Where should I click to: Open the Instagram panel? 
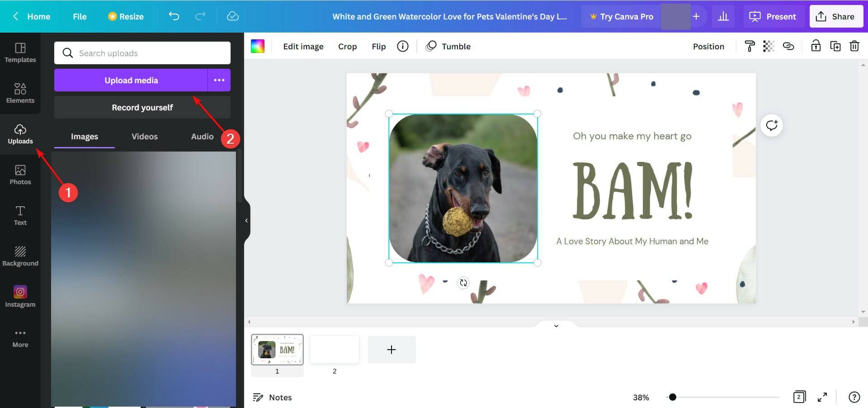pos(20,297)
